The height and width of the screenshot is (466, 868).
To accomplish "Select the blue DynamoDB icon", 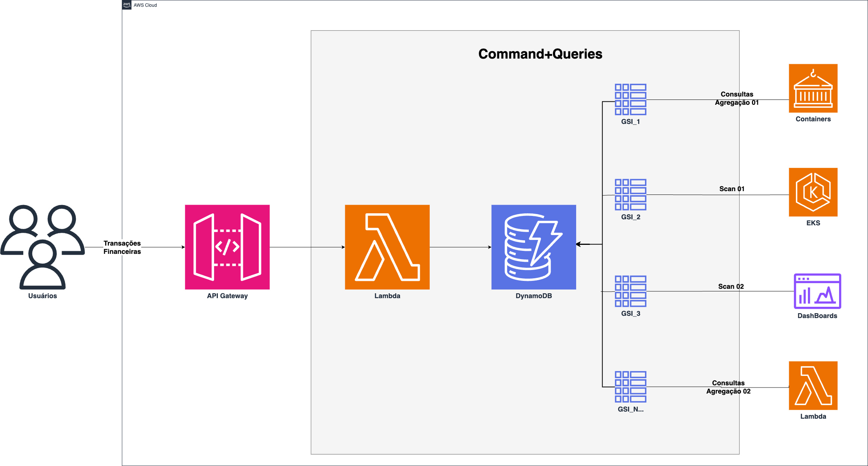I will point(533,247).
